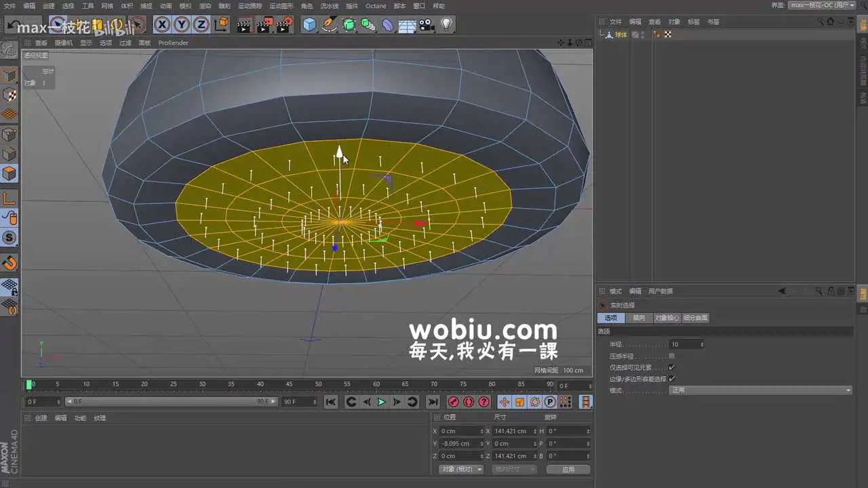The image size is (868, 488).
Task: Click the Enable Axis L-shaped icon
Action: pyautogui.click(x=9, y=199)
